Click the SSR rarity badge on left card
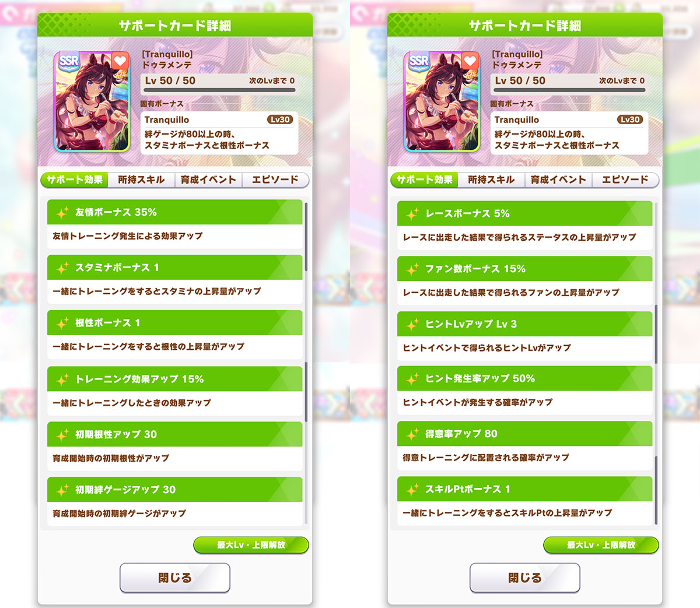This screenshot has width=700, height=608. [x=69, y=62]
